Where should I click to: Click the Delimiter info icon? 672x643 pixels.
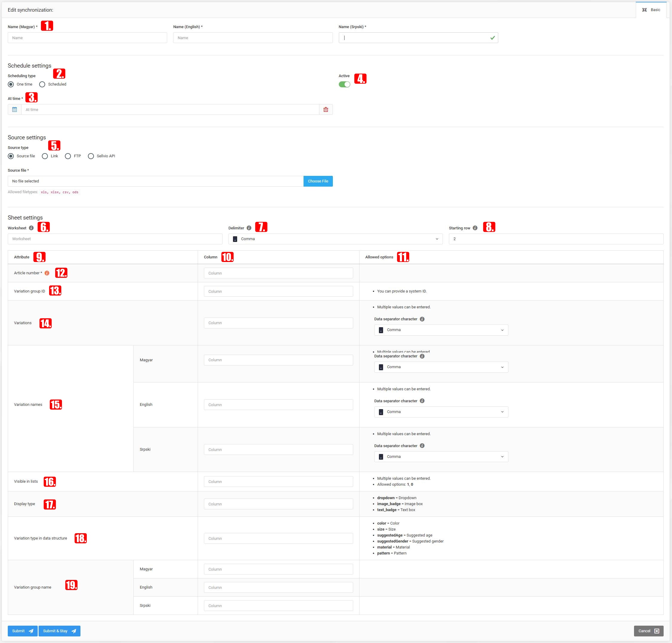(x=249, y=228)
